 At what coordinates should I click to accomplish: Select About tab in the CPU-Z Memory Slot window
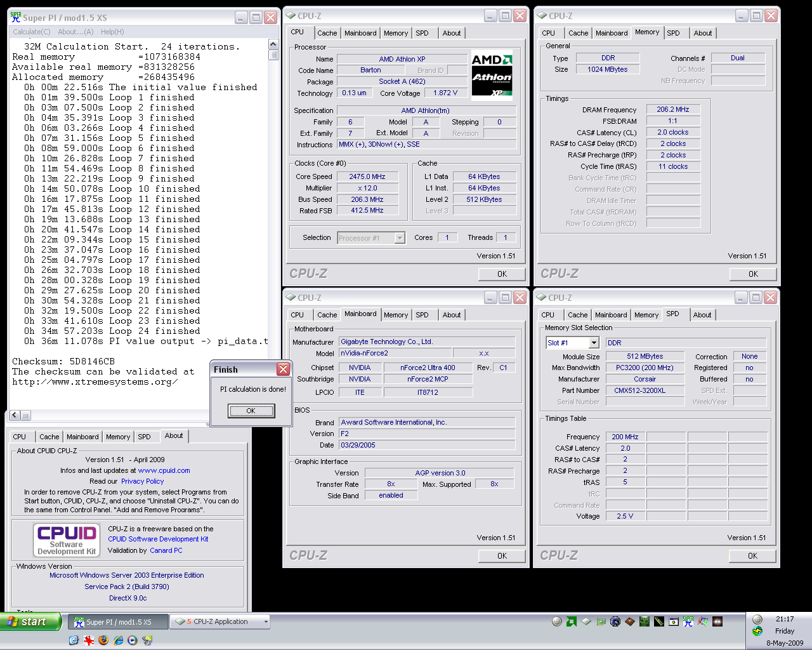tap(702, 315)
